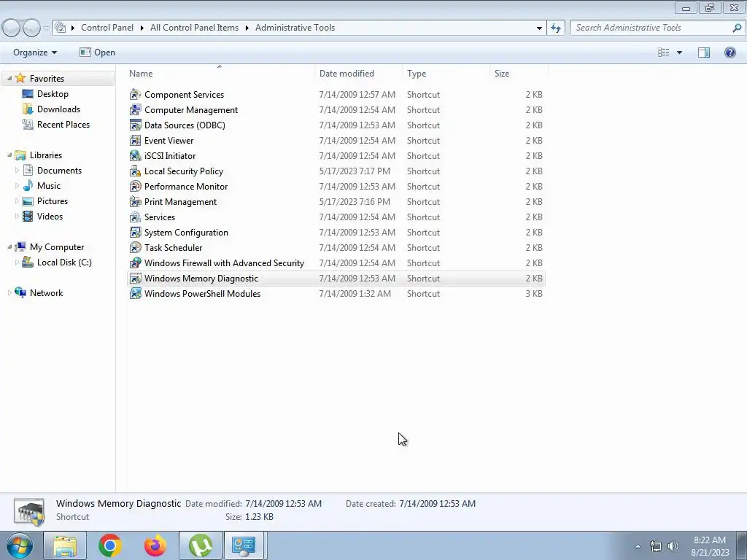Open the Organize dropdown menu

point(35,52)
